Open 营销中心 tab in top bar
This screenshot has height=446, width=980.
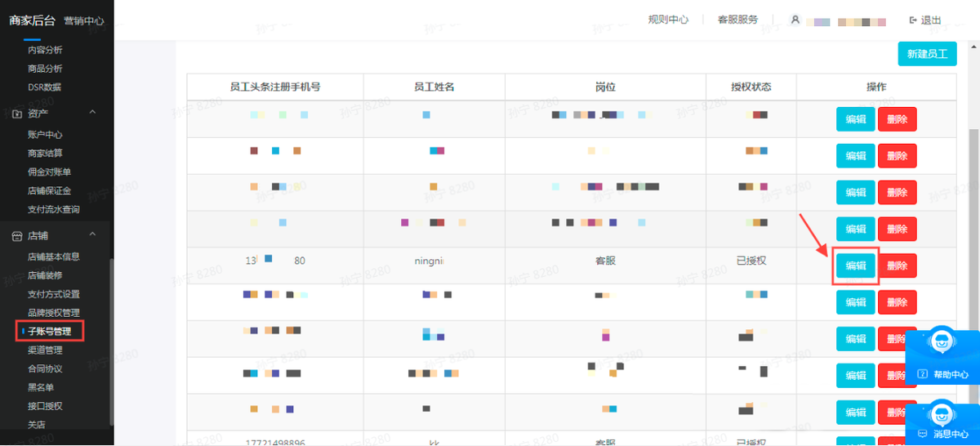[x=84, y=20]
